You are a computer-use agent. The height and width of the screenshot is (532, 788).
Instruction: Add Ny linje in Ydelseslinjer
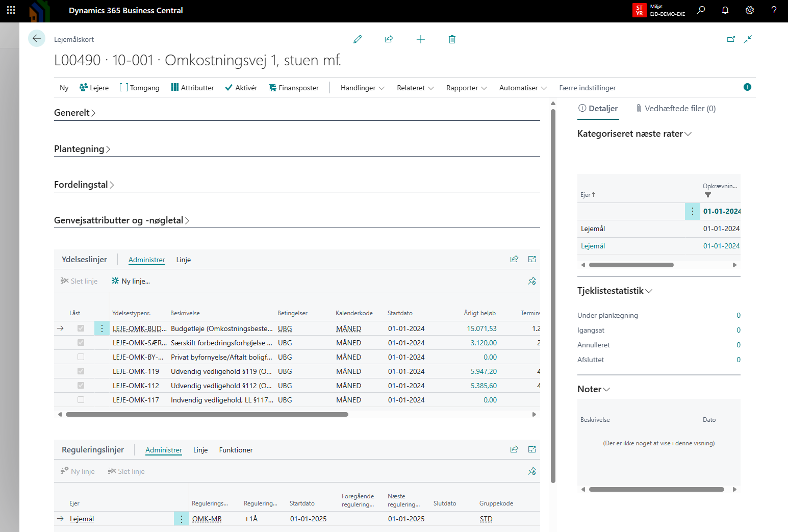131,281
